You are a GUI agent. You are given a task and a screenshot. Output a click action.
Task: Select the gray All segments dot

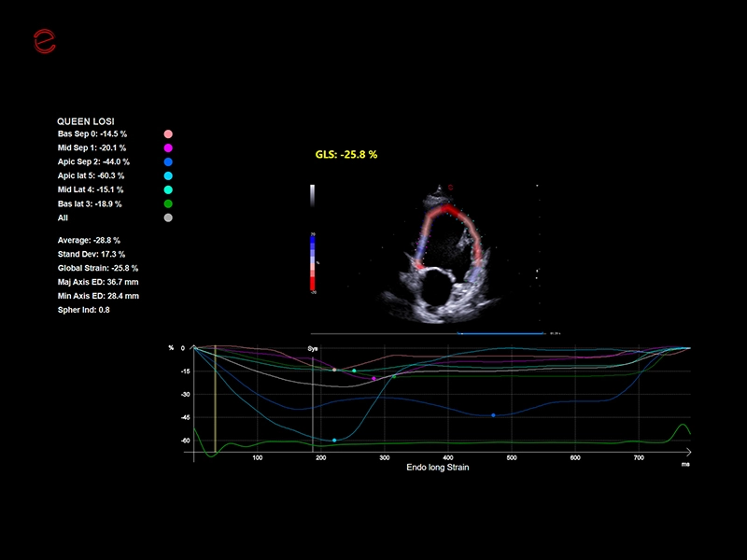click(x=168, y=218)
